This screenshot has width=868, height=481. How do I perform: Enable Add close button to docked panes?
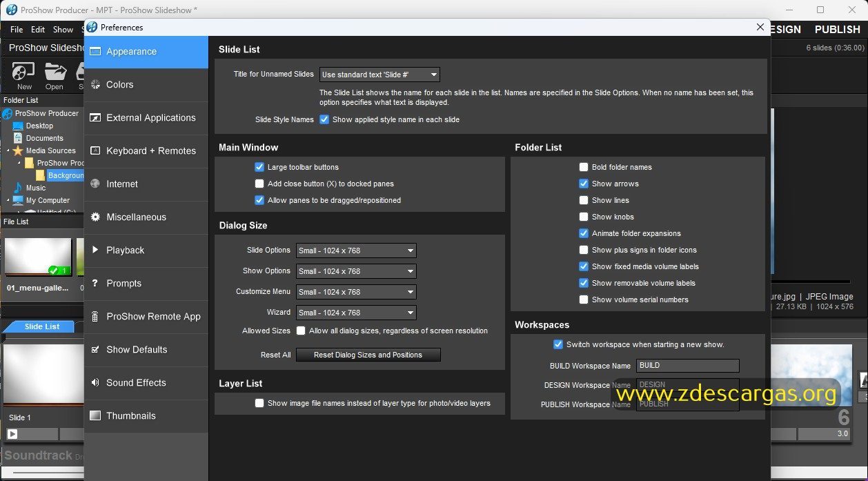(259, 184)
